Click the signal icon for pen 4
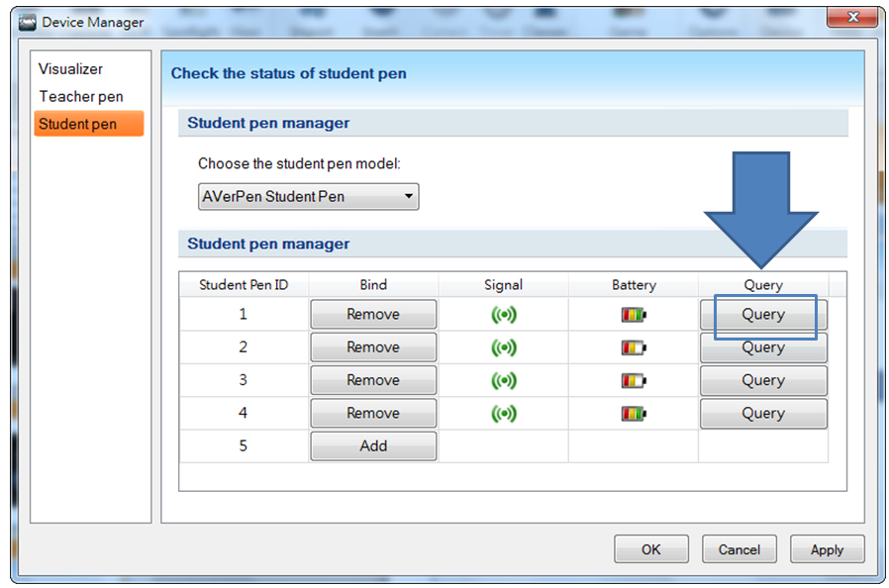Viewport: 889px width, 588px height. (x=504, y=414)
